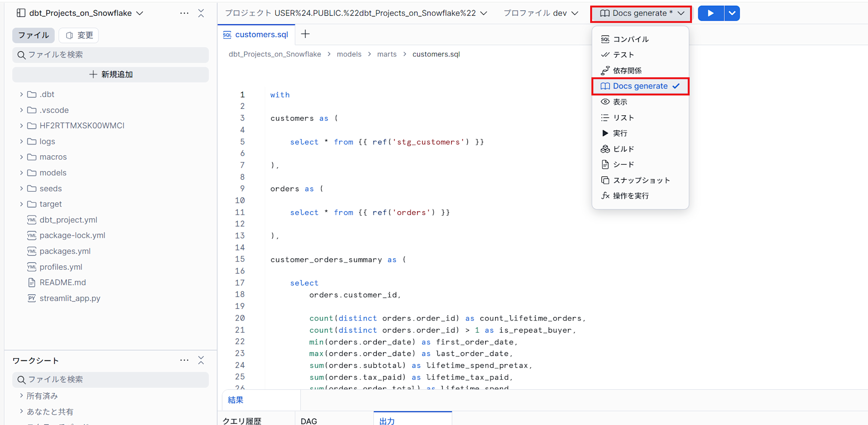
Task: Click the sidebar panel layout icon
Action: (x=21, y=13)
